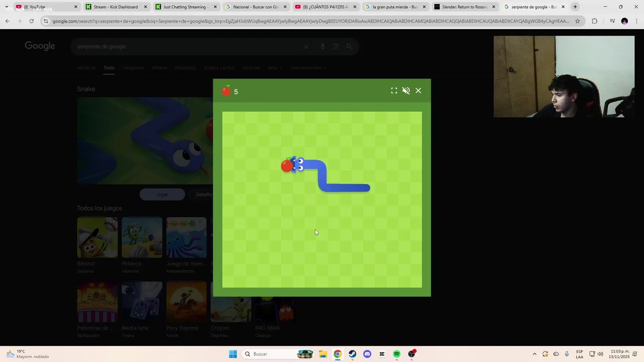The image size is (644, 362).
Task: View site information icon in address bar
Action: coord(46,21)
